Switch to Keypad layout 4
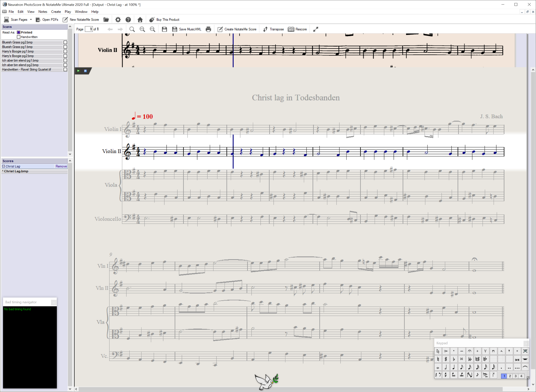The width and height of the screenshot is (536, 392). click(521, 376)
